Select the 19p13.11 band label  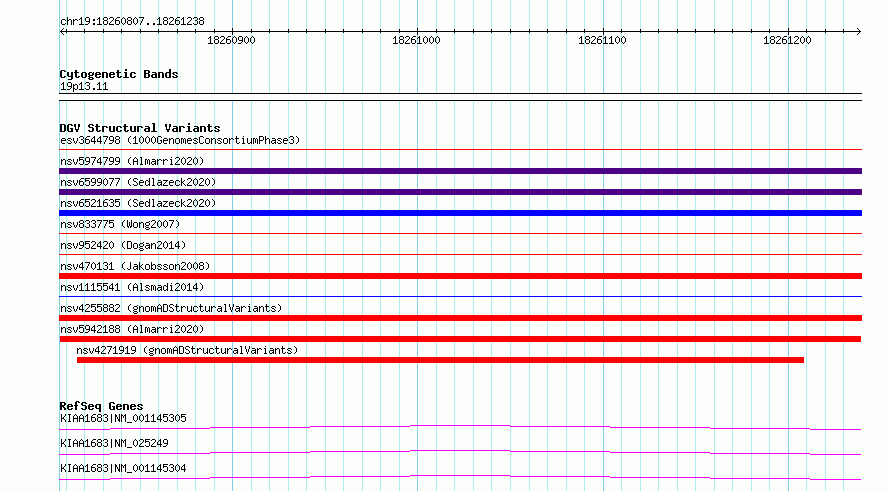84,86
